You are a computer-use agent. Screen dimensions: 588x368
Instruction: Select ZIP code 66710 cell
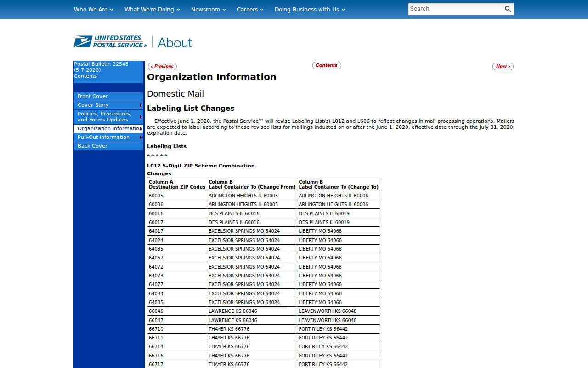coord(177,329)
